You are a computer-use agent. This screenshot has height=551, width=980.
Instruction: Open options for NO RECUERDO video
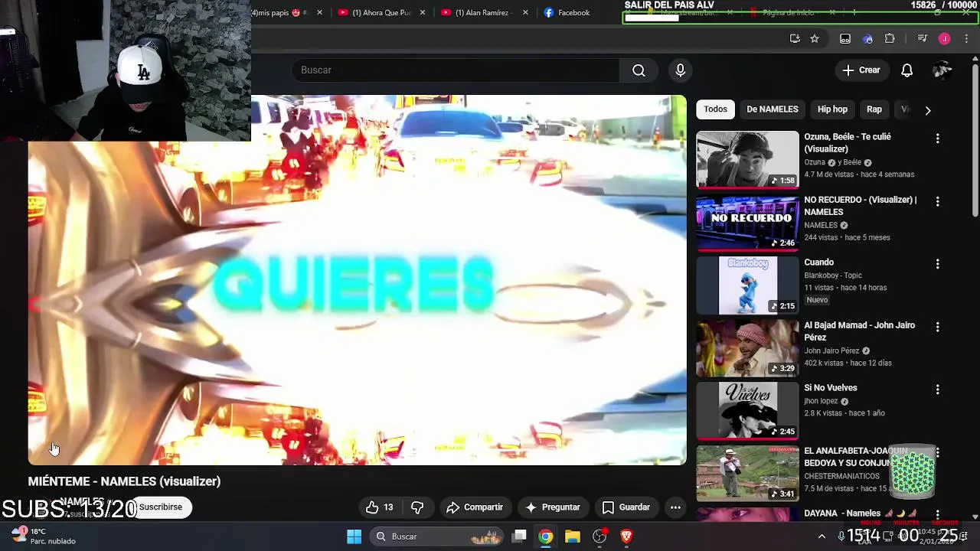point(937,201)
